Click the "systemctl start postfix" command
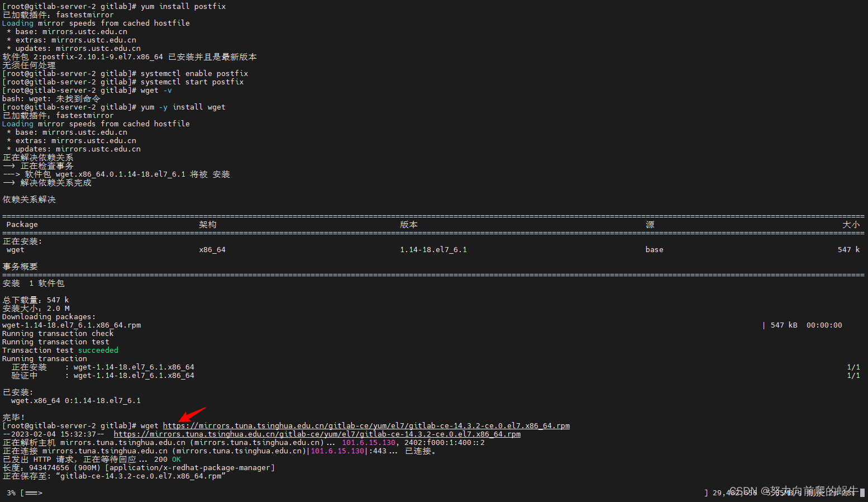The image size is (868, 502). tap(192, 82)
